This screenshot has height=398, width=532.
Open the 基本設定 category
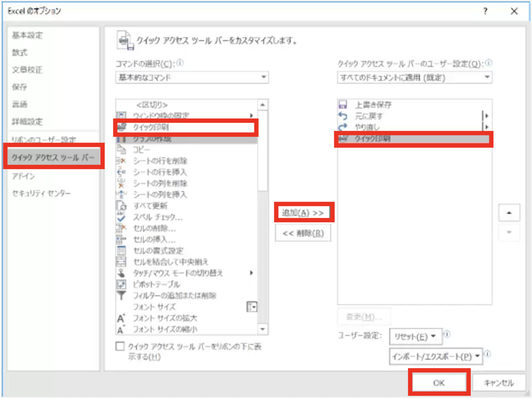tap(27, 35)
